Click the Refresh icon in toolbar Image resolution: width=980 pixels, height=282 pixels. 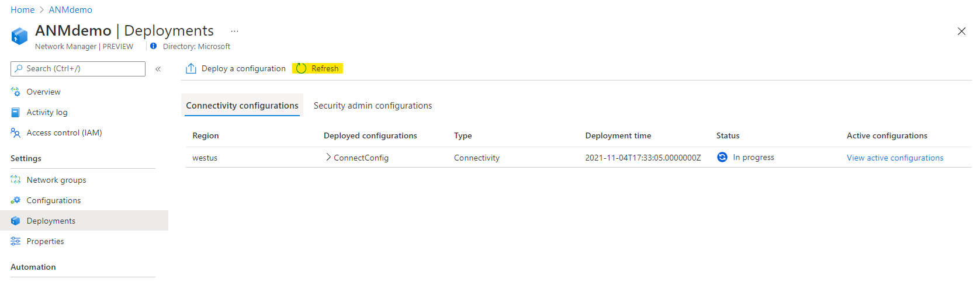[x=302, y=68]
